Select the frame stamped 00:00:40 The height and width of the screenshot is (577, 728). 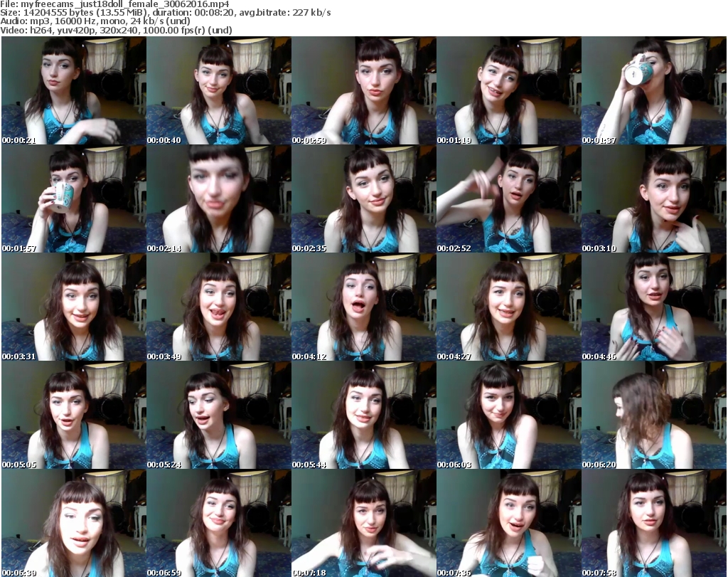tap(218, 91)
